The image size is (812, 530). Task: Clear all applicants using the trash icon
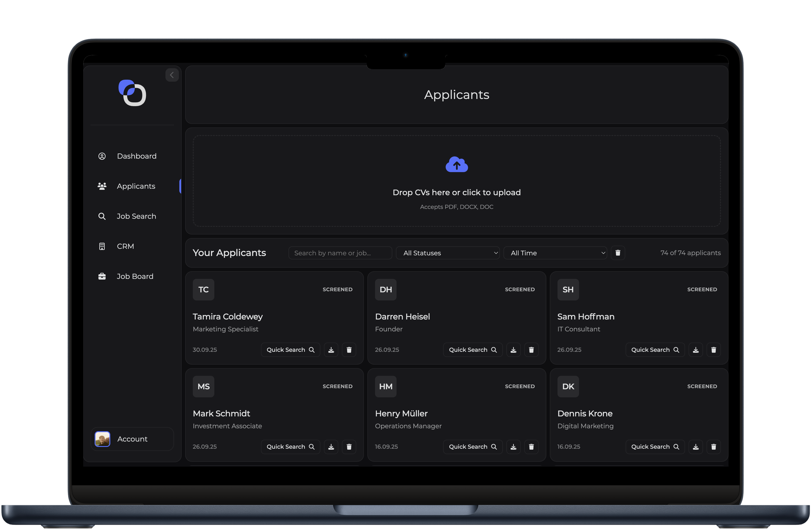pos(618,253)
